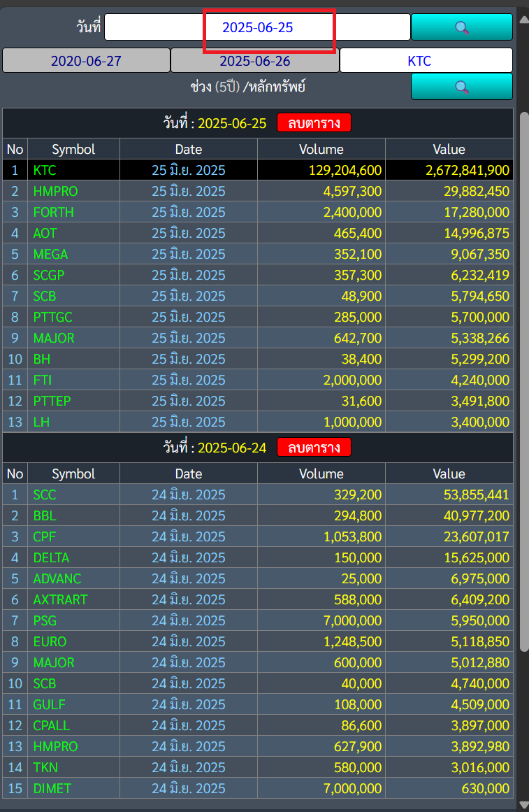Select DELTA symbol in the table

tap(51, 557)
